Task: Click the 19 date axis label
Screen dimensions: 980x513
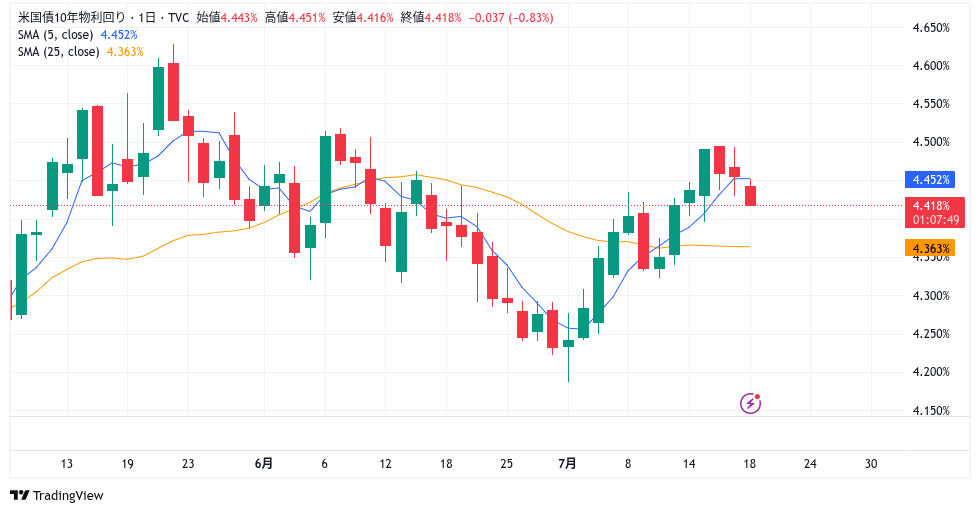Action: (127, 464)
